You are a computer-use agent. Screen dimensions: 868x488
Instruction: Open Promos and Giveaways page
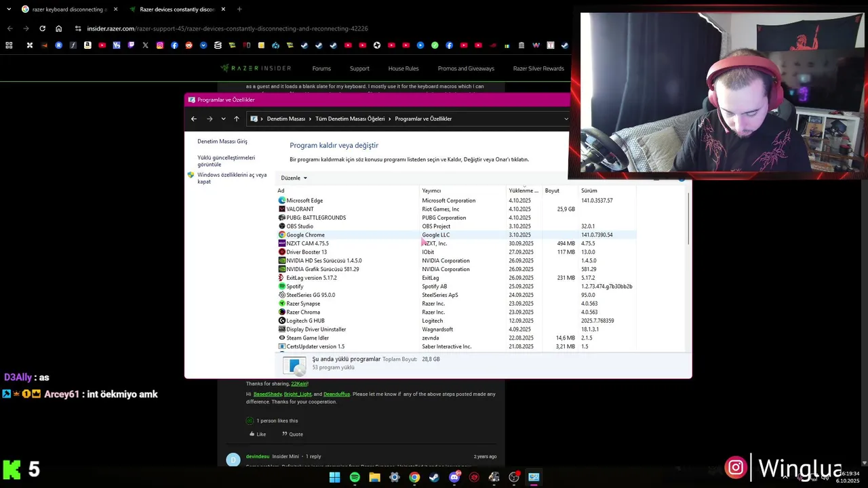click(466, 68)
